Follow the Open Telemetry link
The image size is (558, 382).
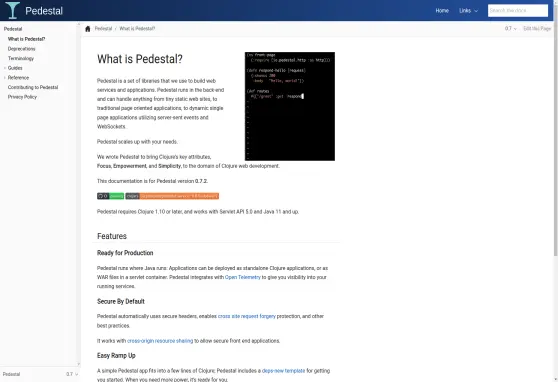point(243,277)
